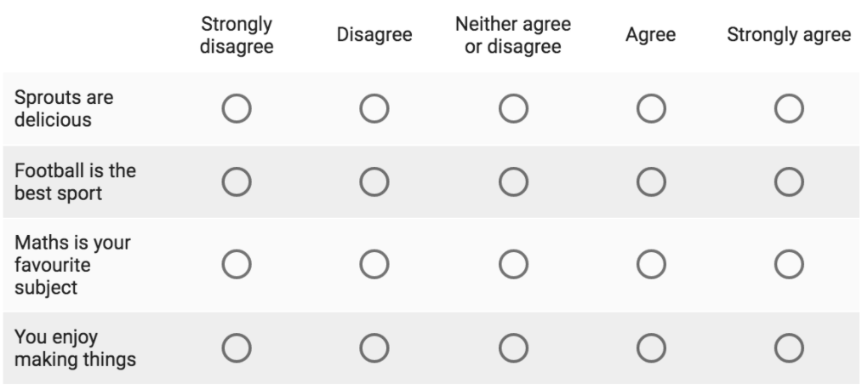Screen dimensions: 868x390
Task: Pick Strongly agree for Maths favourite subject
Action: click(789, 264)
